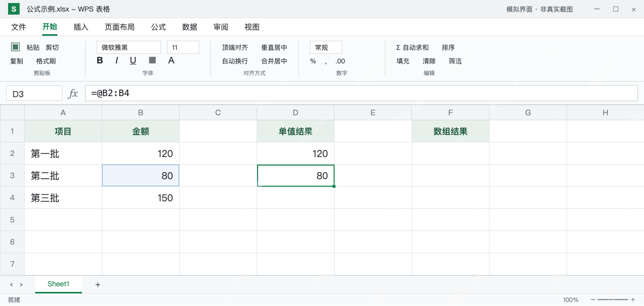Zoom in with the plus icon
Screen dimensions: 644x306
pyautogui.click(x=633, y=300)
